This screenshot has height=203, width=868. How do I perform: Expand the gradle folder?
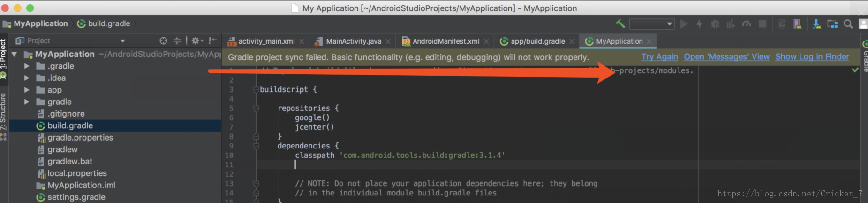[27, 101]
